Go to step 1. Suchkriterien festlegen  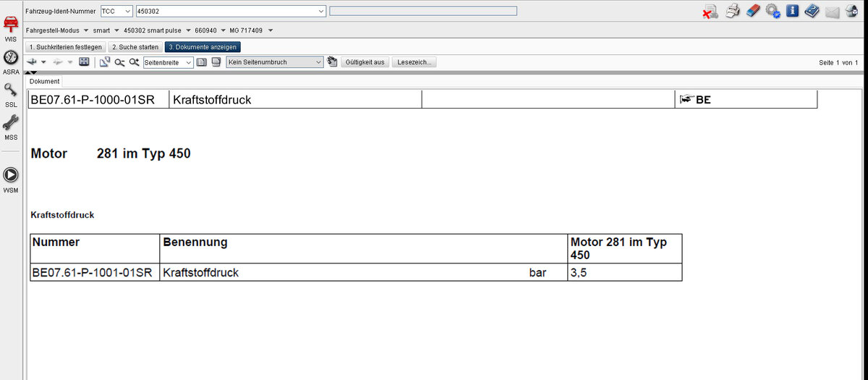pyautogui.click(x=66, y=47)
